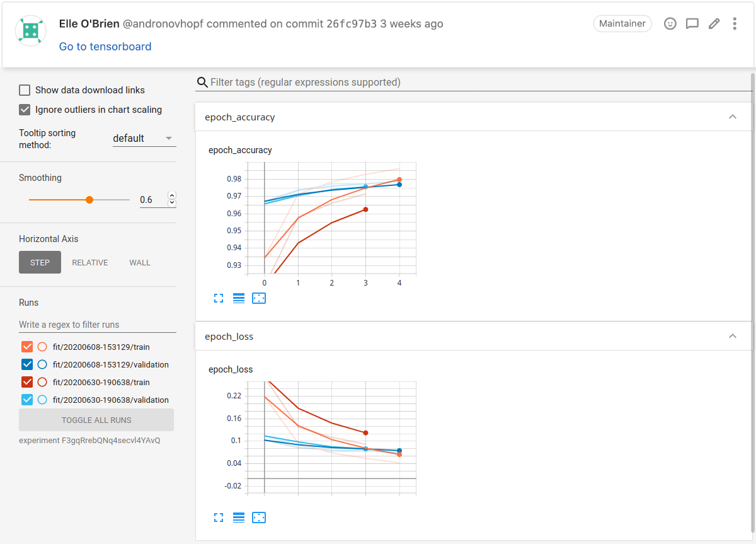Expand epoch_accuracy chart to full size
The height and width of the screenshot is (544, 756).
[x=219, y=298]
